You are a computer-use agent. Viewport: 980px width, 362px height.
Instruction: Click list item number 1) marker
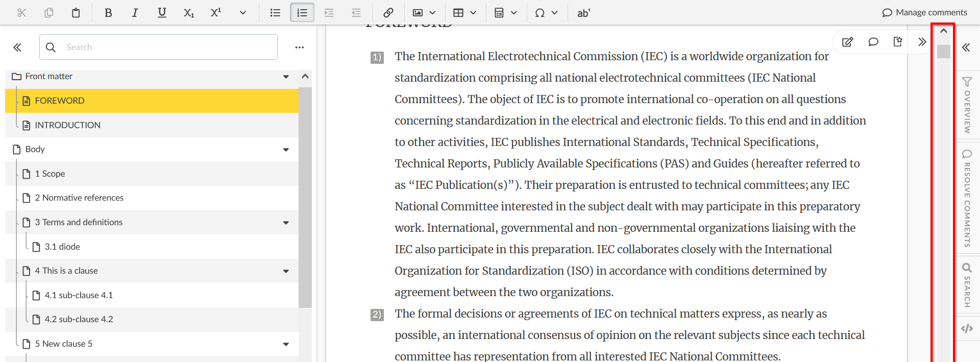tap(377, 57)
